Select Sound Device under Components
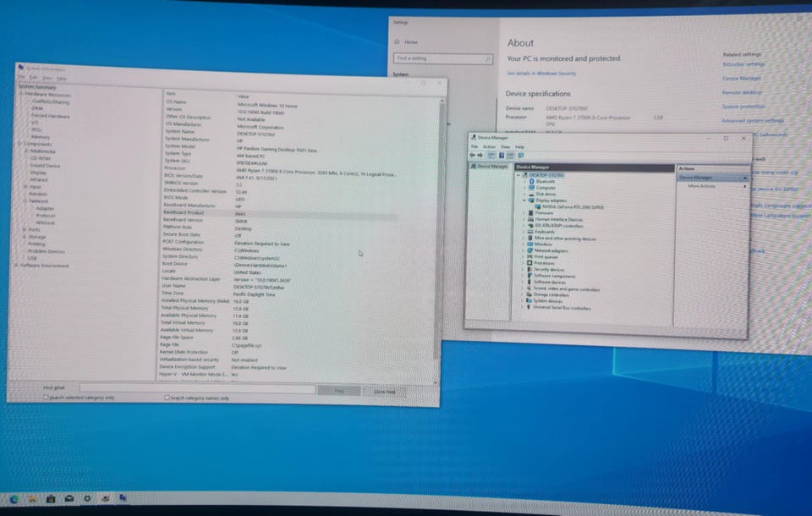The height and width of the screenshot is (516, 812). pos(45,166)
